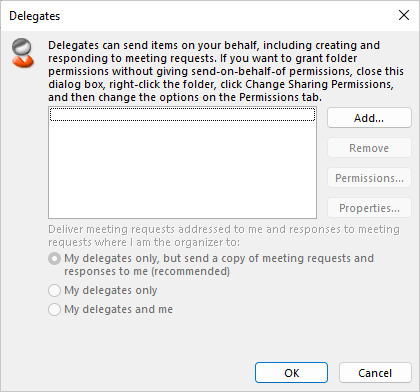Click the 'responses to me (recommended)' text
Screen dimensions: 420x392
[x=147, y=271]
